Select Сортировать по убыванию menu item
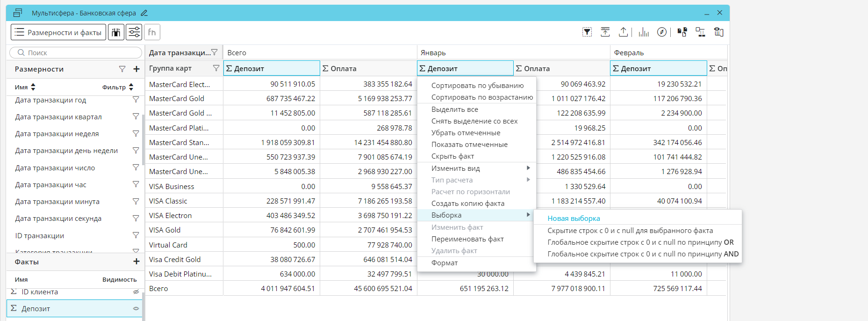 click(477, 86)
